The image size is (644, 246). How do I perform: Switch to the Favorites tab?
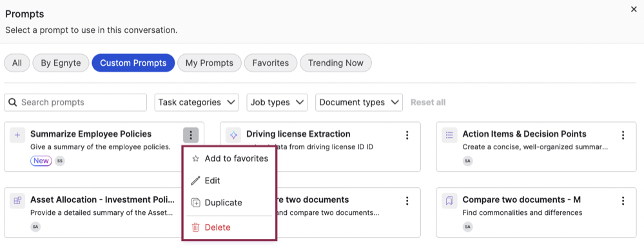tap(271, 63)
